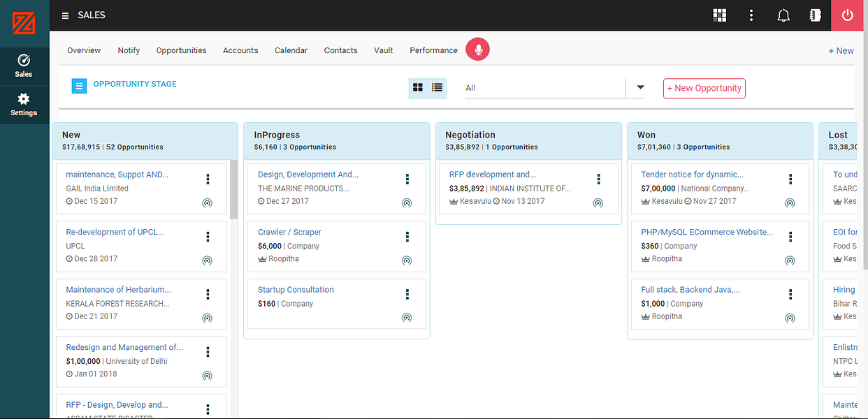The width and height of the screenshot is (868, 419).
Task: Click signal icon on Full stack, Backend Java card
Action: (x=790, y=318)
